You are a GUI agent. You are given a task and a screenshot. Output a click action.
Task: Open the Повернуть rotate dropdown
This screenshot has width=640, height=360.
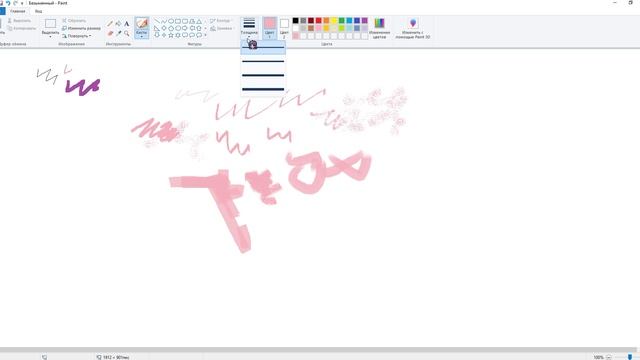click(77, 36)
